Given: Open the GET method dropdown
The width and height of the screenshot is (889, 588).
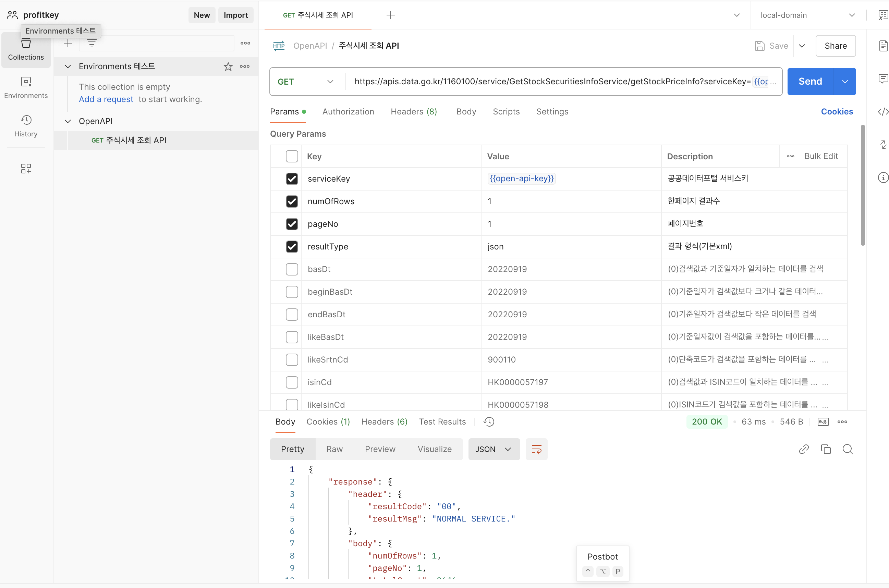Looking at the screenshot, I should click(306, 82).
